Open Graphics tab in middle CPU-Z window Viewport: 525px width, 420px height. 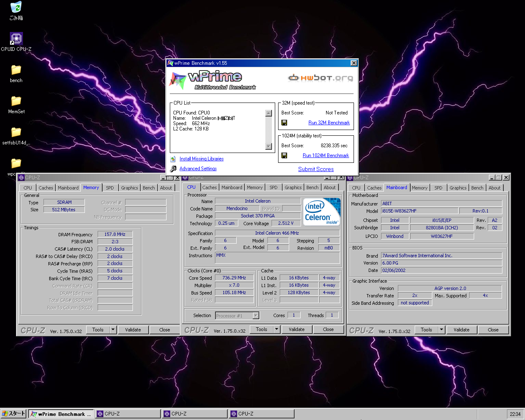tap(293, 187)
